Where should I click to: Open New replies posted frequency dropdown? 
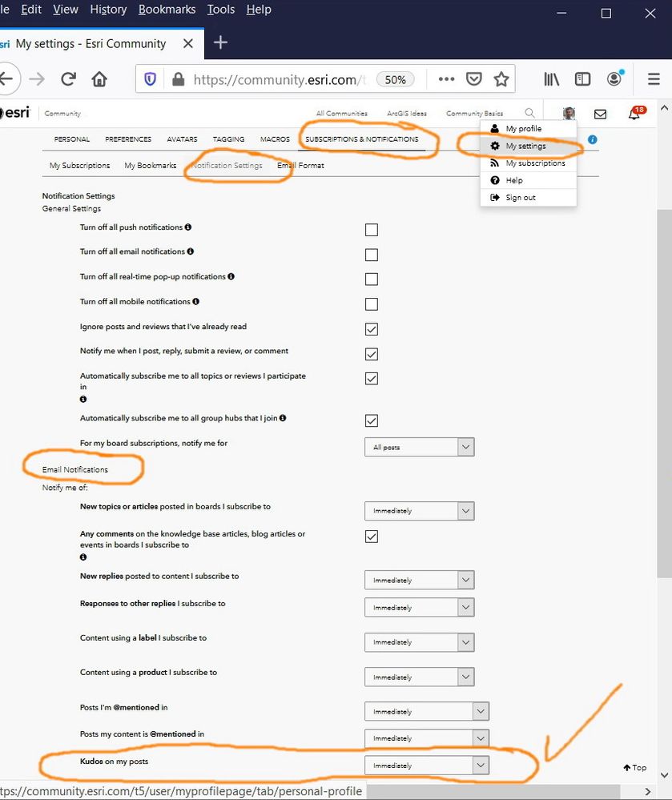coord(420,580)
